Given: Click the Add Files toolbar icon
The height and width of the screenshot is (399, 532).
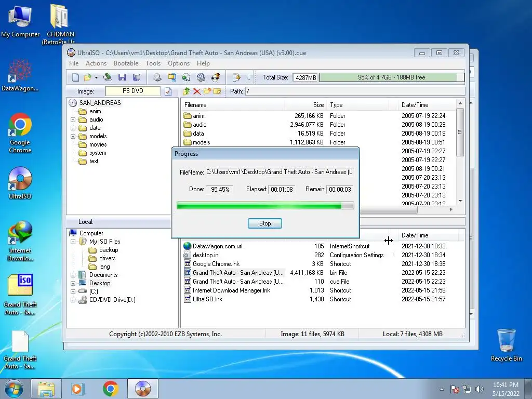Looking at the screenshot, I should (x=236, y=77).
